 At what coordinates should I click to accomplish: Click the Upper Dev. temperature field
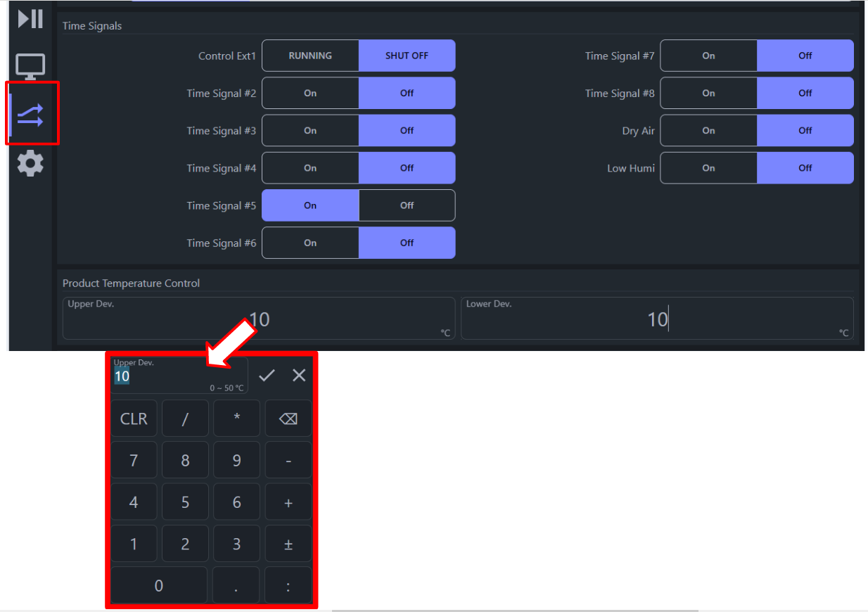pyautogui.click(x=259, y=318)
